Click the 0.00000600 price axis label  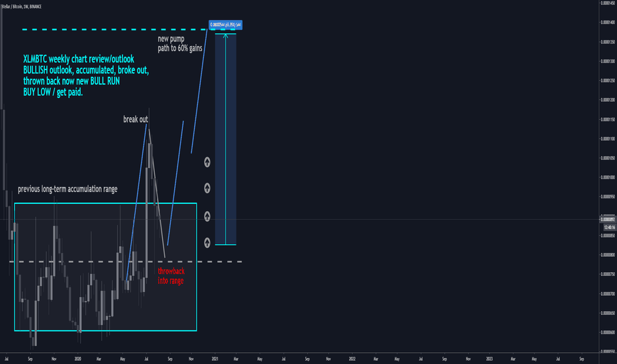[x=608, y=332]
